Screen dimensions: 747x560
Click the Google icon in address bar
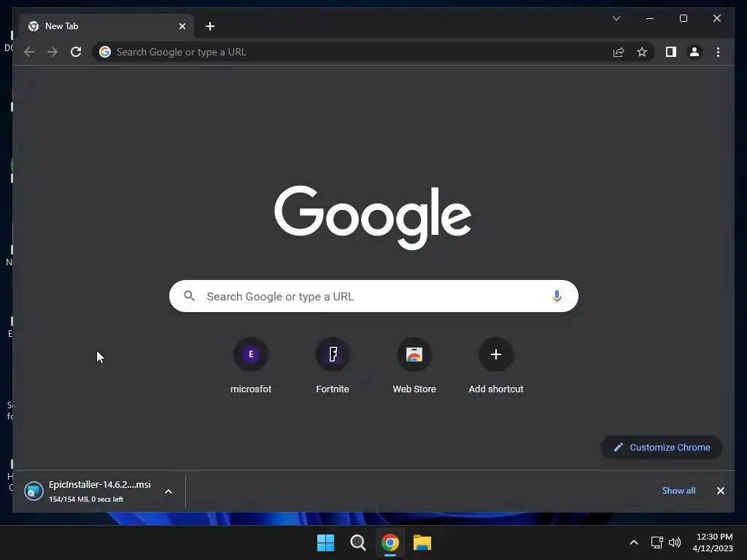tap(105, 52)
